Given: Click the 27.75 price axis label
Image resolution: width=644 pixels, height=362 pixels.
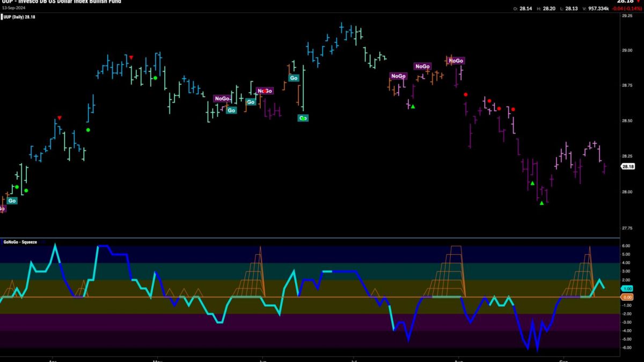Looking at the screenshot, I should [628, 228].
